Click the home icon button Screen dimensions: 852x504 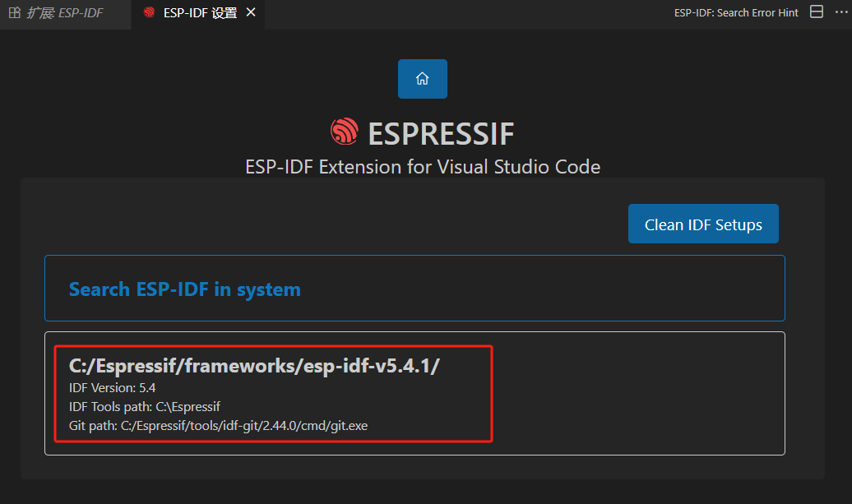(422, 79)
